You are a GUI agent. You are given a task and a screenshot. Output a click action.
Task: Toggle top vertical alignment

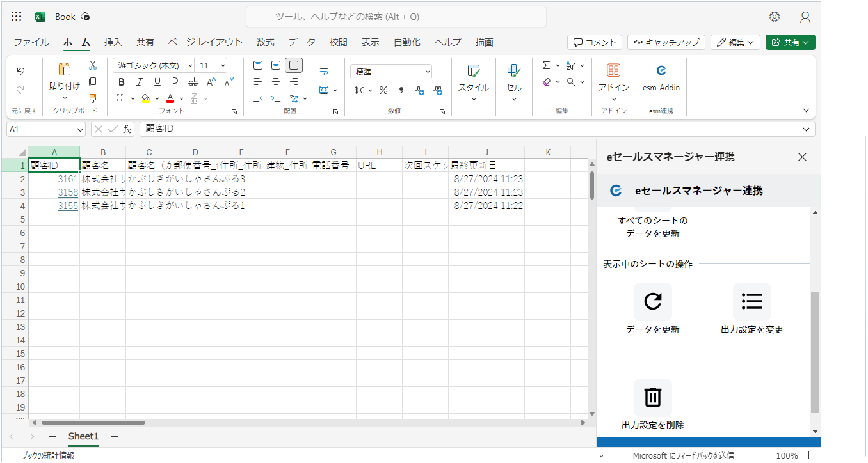point(258,65)
